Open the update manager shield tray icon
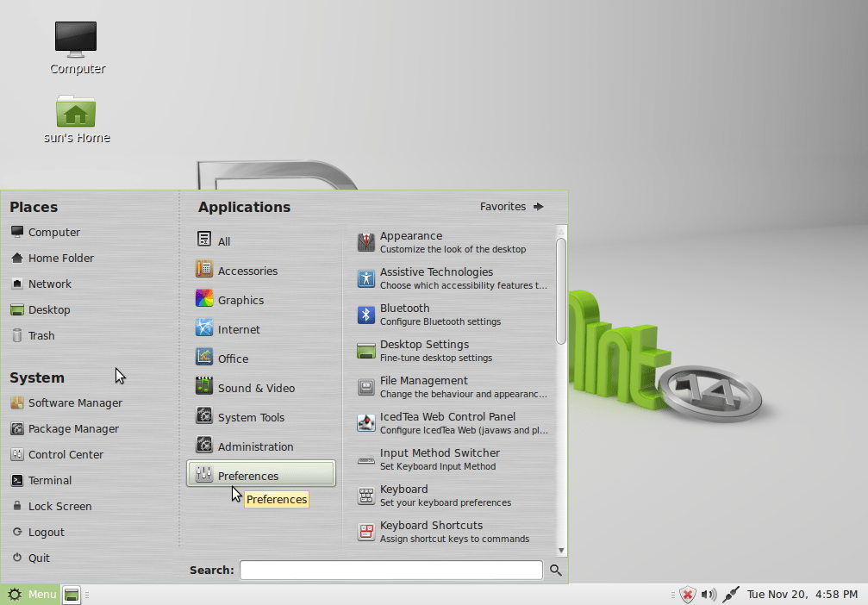The height and width of the screenshot is (605, 868). (688, 595)
